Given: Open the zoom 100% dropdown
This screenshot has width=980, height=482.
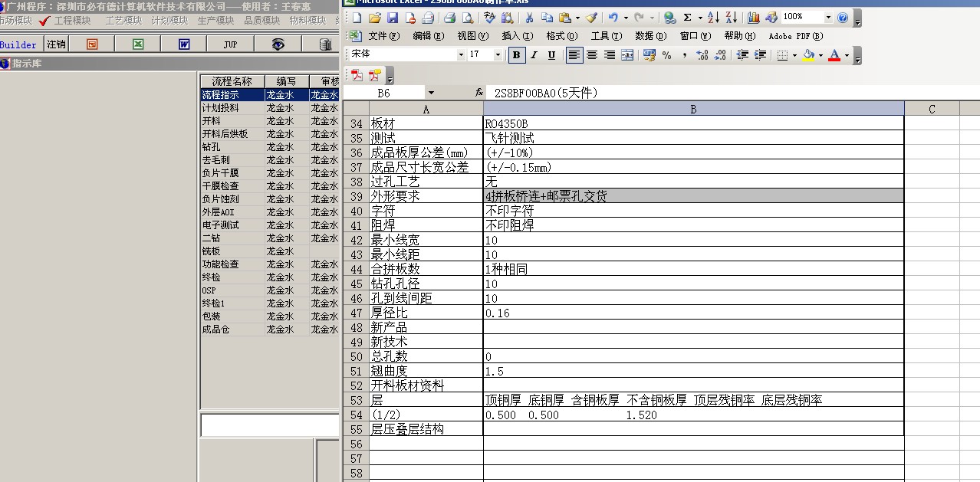Looking at the screenshot, I should (828, 17).
